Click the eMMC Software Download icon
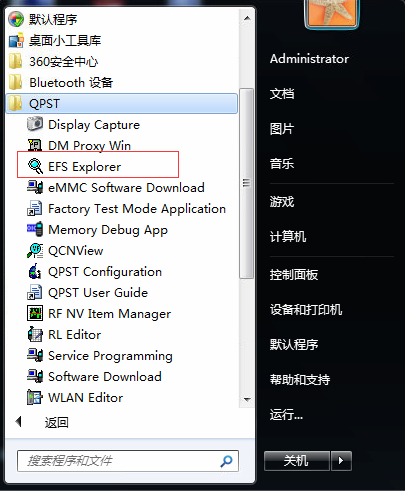 tap(35, 187)
